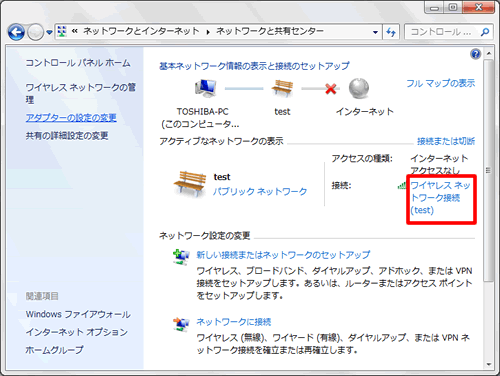Open ワイヤレス ネットワーク接続 (test) link

pyautogui.click(x=440, y=198)
